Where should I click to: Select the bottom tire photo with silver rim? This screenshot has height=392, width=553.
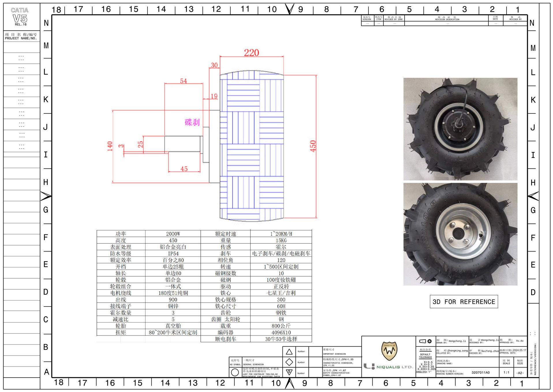pyautogui.click(x=460, y=234)
